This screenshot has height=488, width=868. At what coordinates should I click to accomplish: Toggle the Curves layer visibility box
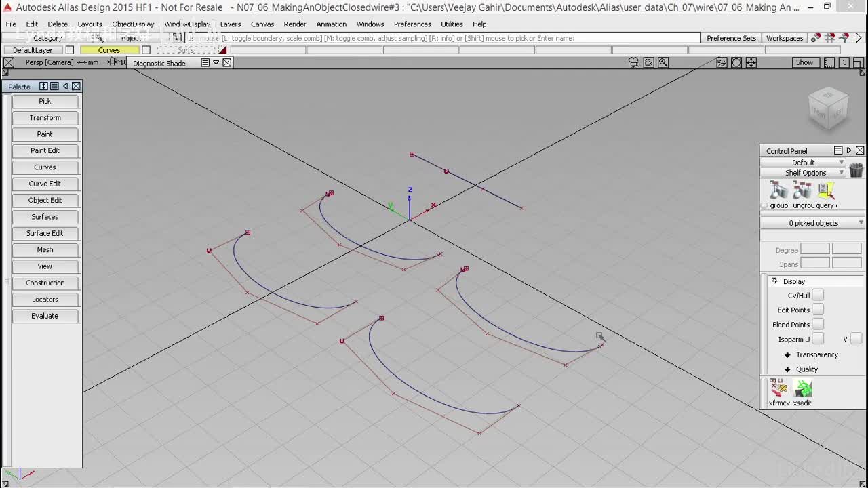click(146, 50)
